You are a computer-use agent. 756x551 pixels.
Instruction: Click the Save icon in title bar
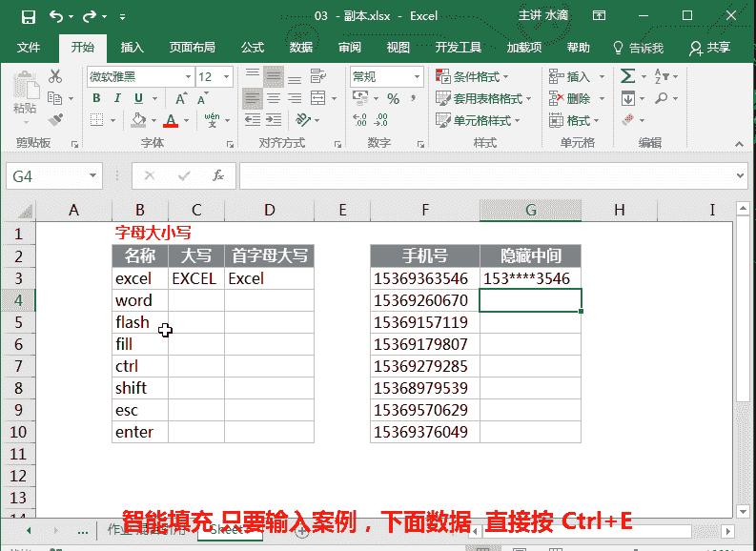(x=28, y=16)
